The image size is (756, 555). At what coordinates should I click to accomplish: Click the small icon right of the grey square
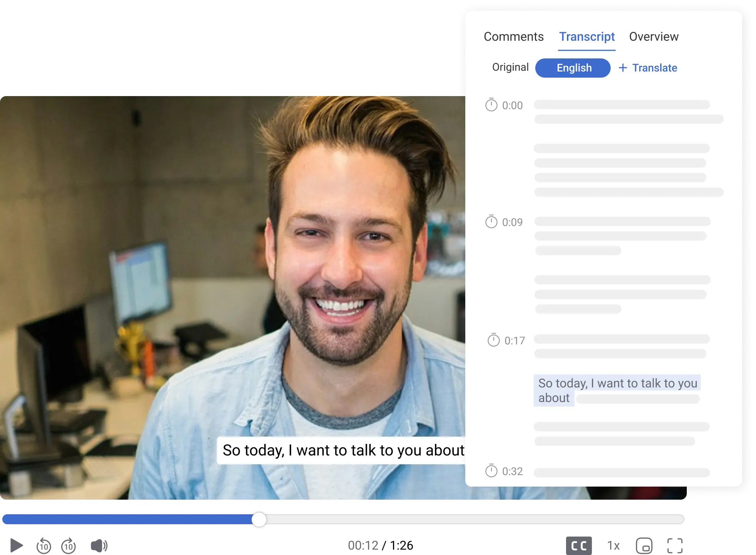[x=614, y=545]
